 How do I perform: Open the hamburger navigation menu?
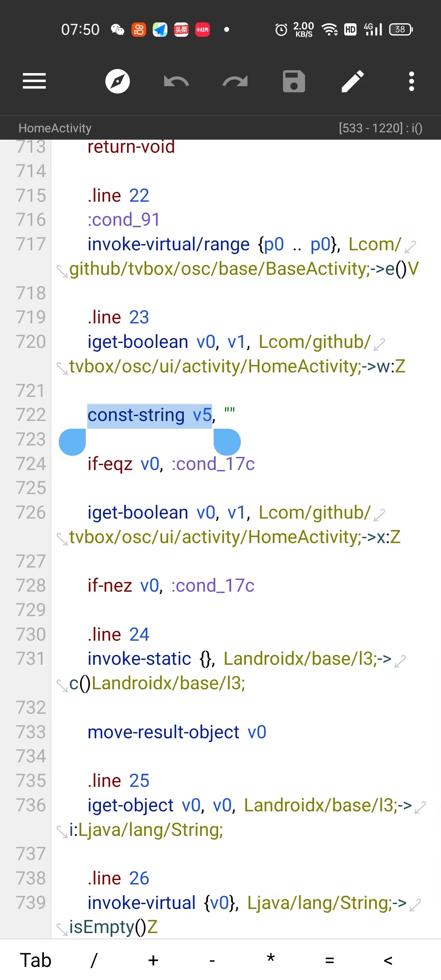click(x=34, y=81)
